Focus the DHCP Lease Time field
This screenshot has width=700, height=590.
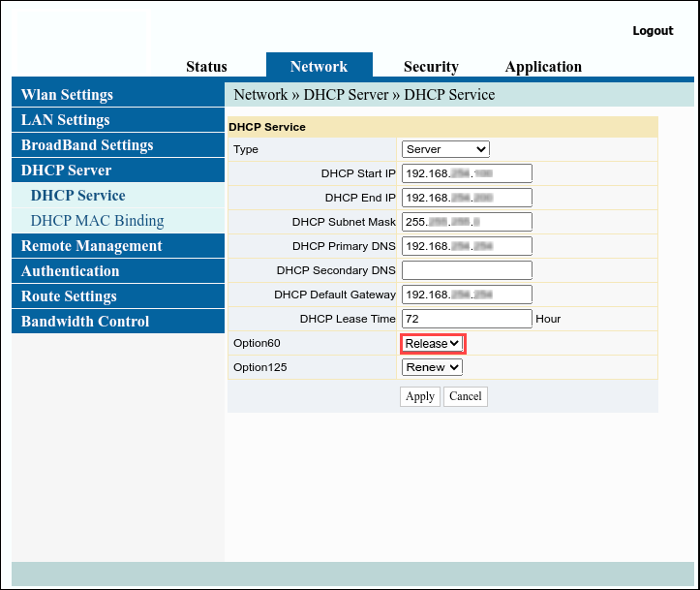pos(467,319)
